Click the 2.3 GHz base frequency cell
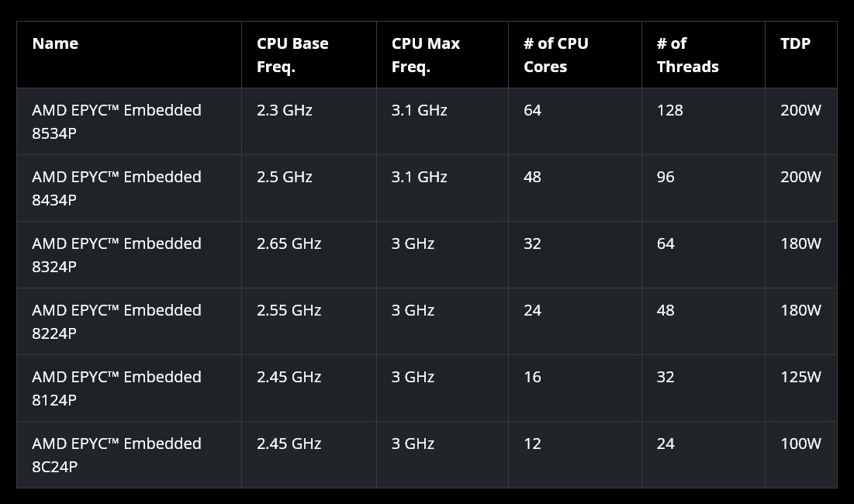 tap(285, 111)
